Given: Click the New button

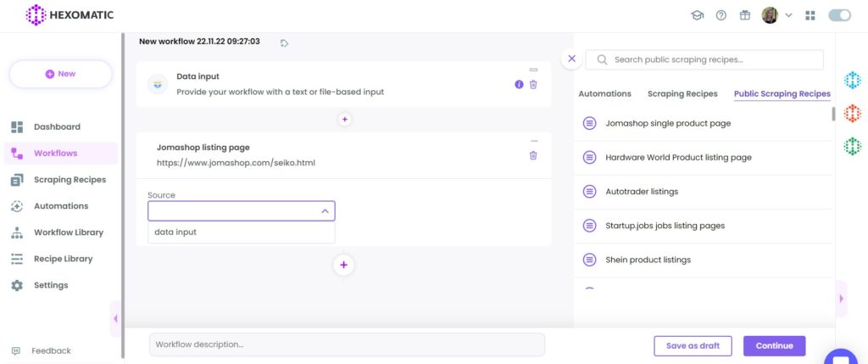Looking at the screenshot, I should [61, 74].
